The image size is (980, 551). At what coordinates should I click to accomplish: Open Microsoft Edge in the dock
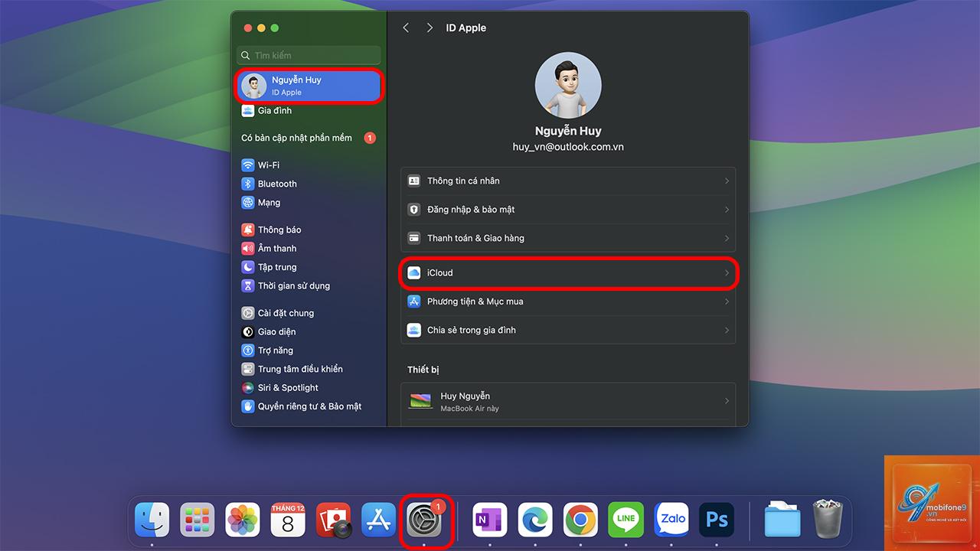click(535, 520)
